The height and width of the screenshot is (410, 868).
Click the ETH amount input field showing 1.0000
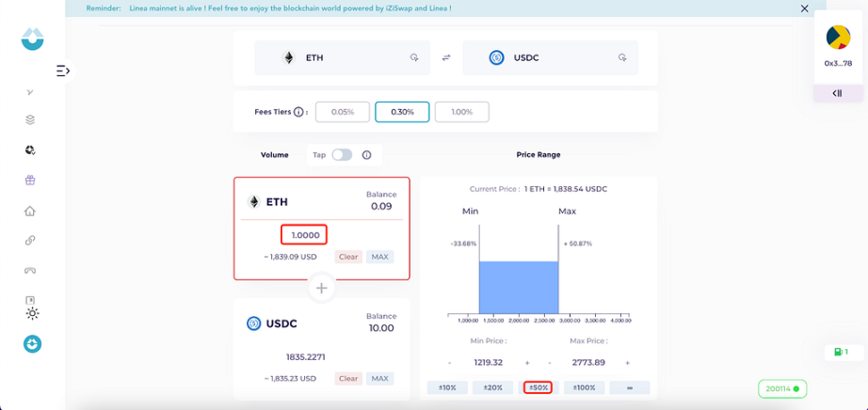(304, 235)
